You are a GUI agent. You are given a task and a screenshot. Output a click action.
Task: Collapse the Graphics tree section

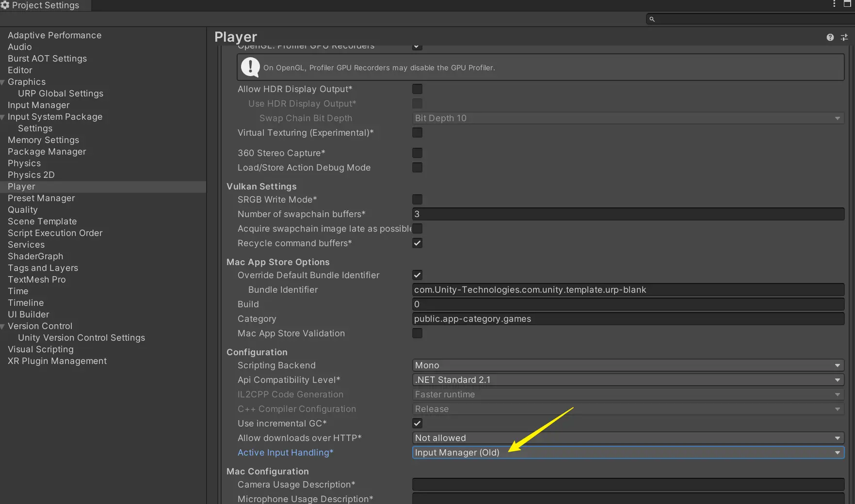coord(3,82)
